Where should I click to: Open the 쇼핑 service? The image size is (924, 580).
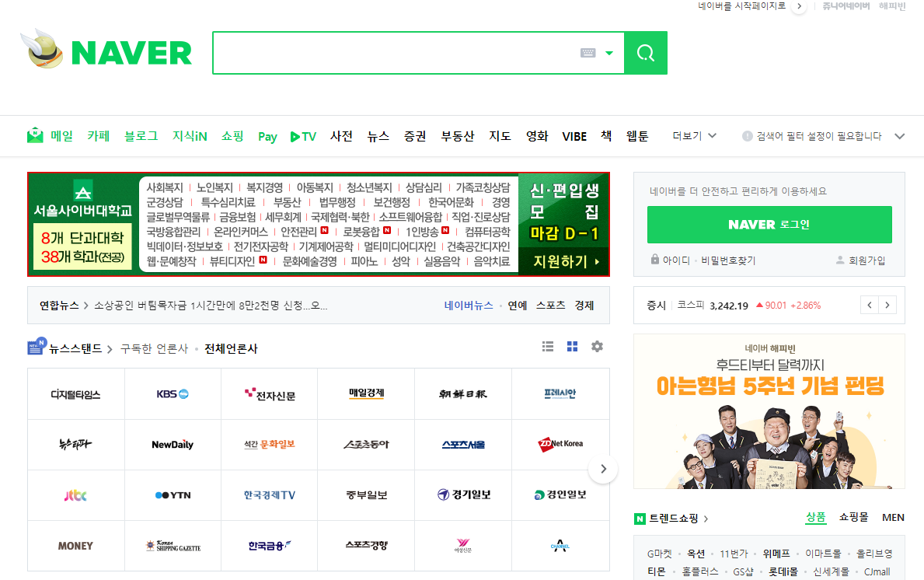(232, 136)
